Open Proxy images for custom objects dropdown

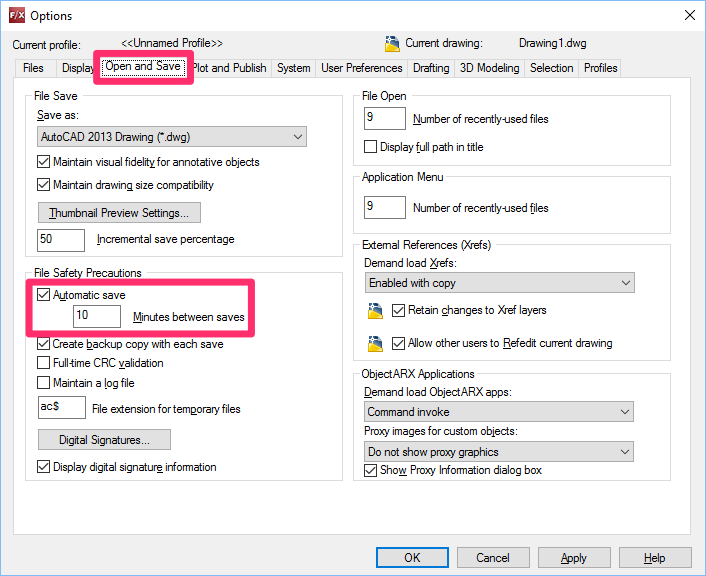(x=498, y=451)
